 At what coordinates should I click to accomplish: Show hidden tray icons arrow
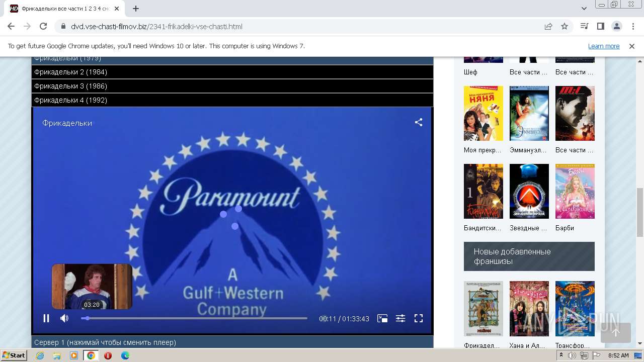point(562,355)
